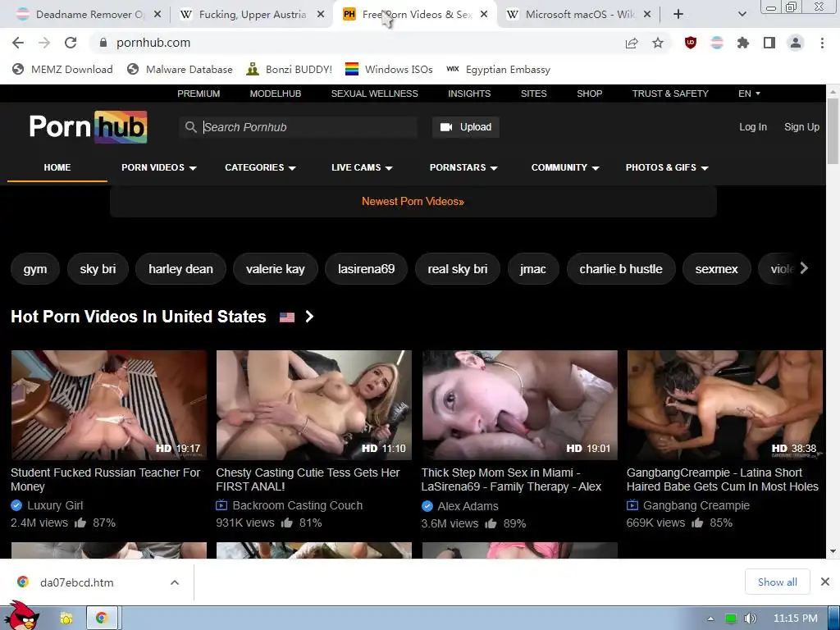This screenshot has height=630, width=840.
Task: Close the Microsoft macOS Wikipedia tab
Action: [647, 15]
